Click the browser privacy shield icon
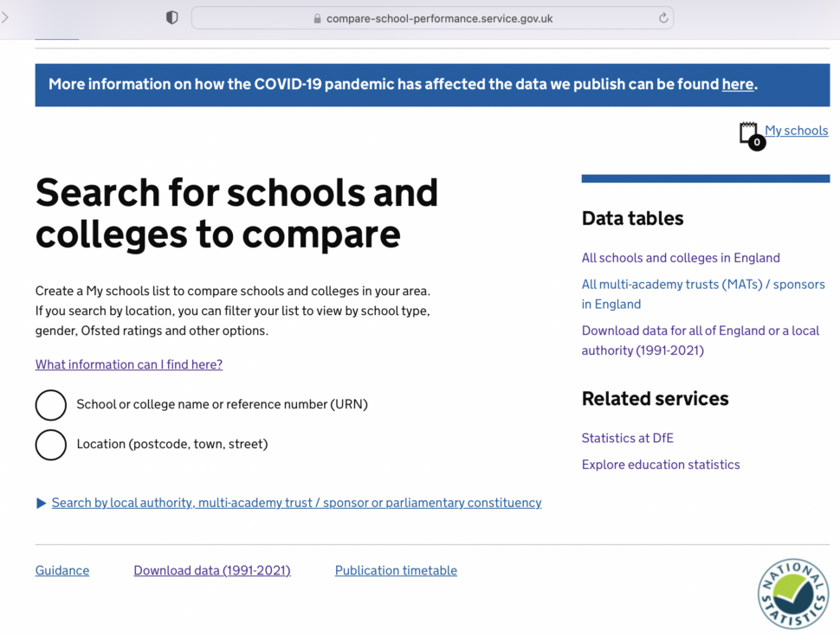Screen dimensions: 840x636 171,17
